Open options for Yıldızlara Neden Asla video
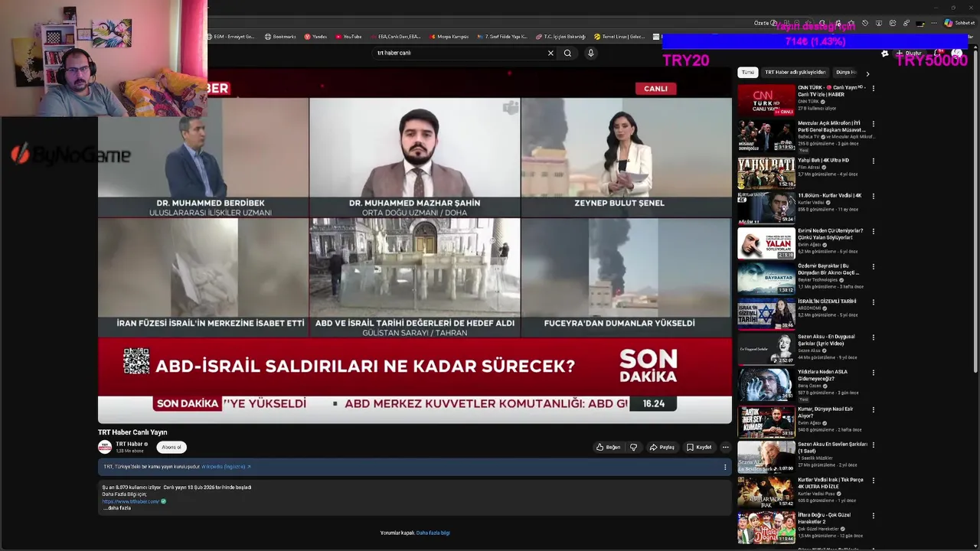The height and width of the screenshot is (551, 980). [x=873, y=373]
